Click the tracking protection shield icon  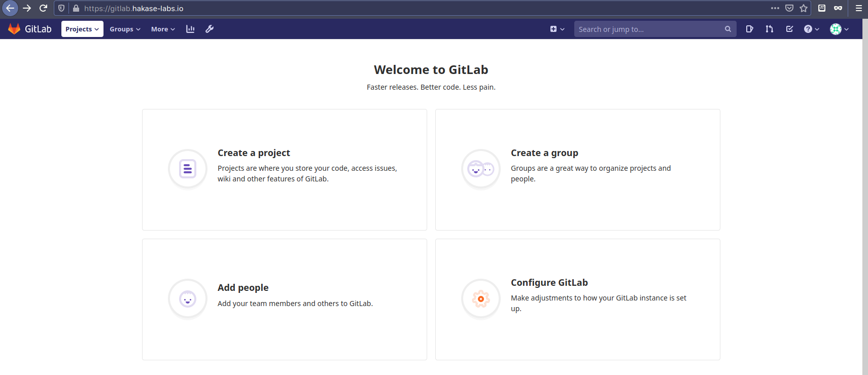pyautogui.click(x=61, y=8)
